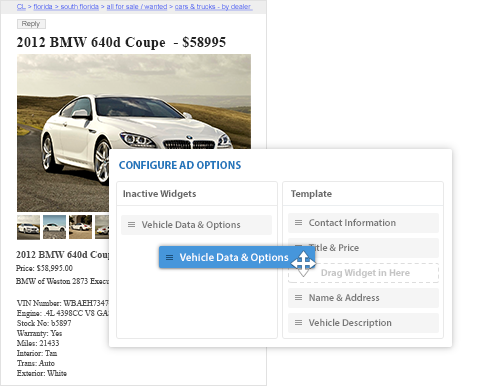Select the first BMW thumbnail image
Image resolution: width=480 pixels, height=386 pixels.
point(28,227)
